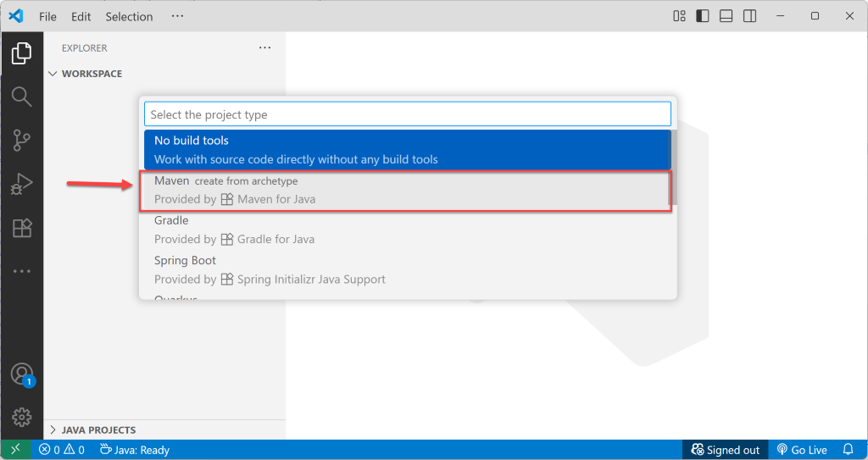The height and width of the screenshot is (460, 868).
Task: Click Go Live in the status bar
Action: point(802,450)
